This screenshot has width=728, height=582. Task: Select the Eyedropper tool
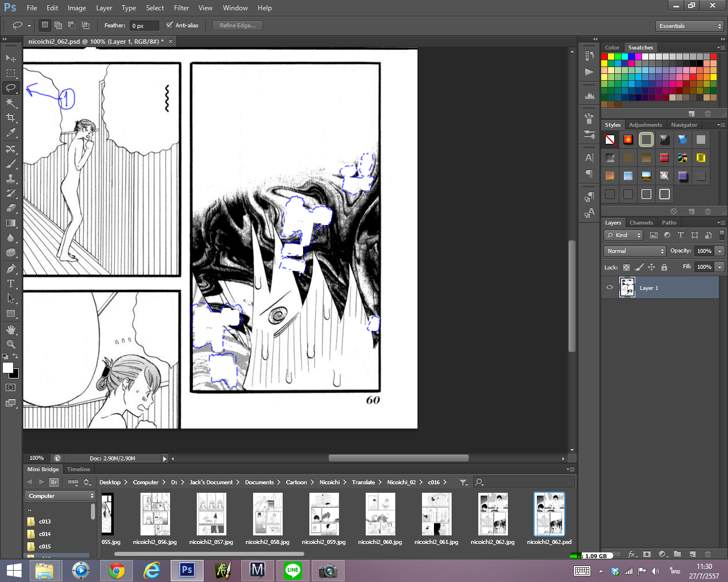click(x=11, y=133)
